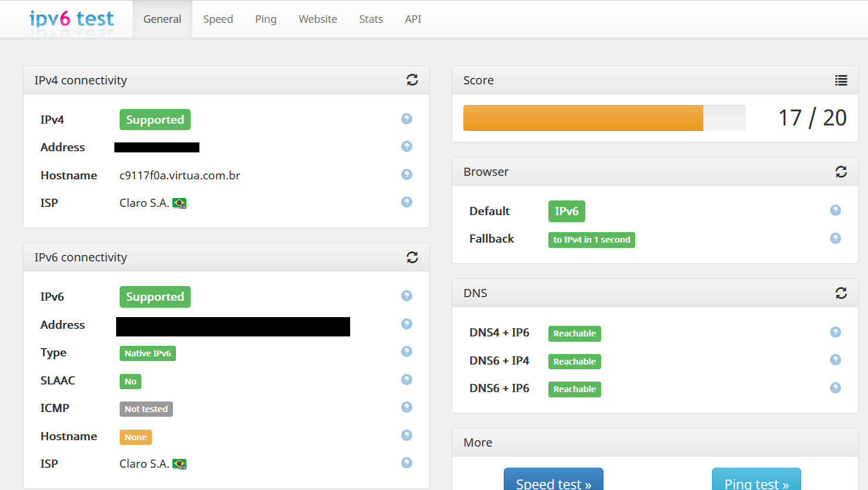Click the help icon for IPv4 Hostname
The width and height of the screenshot is (868, 490).
(406, 174)
